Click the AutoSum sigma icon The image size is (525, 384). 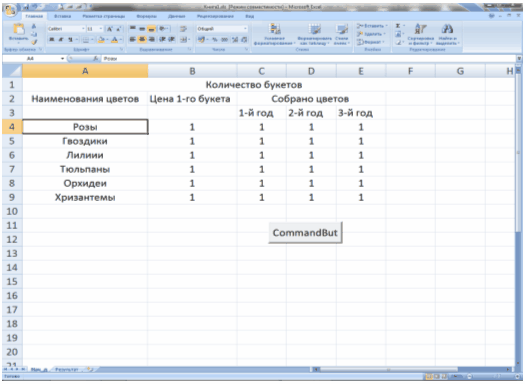tap(398, 26)
